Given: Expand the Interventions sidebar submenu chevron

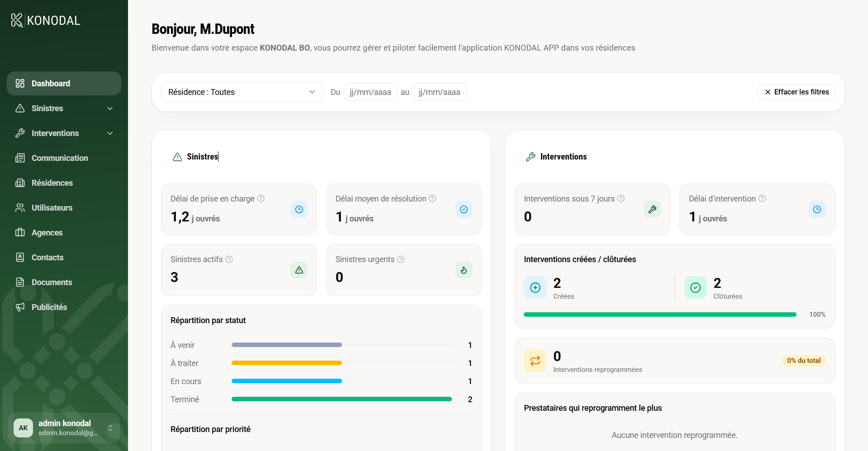Looking at the screenshot, I should pos(110,133).
